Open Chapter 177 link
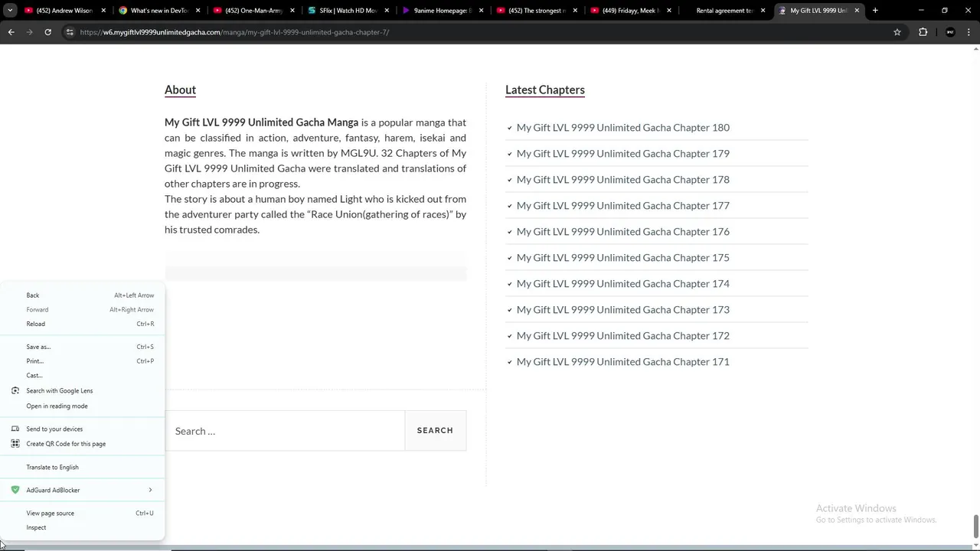Viewport: 980px width, 551px height. pos(622,206)
